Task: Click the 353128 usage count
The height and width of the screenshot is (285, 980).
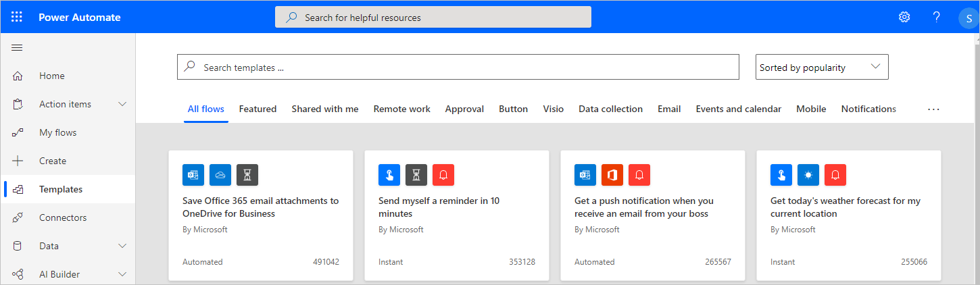Action: (x=522, y=262)
